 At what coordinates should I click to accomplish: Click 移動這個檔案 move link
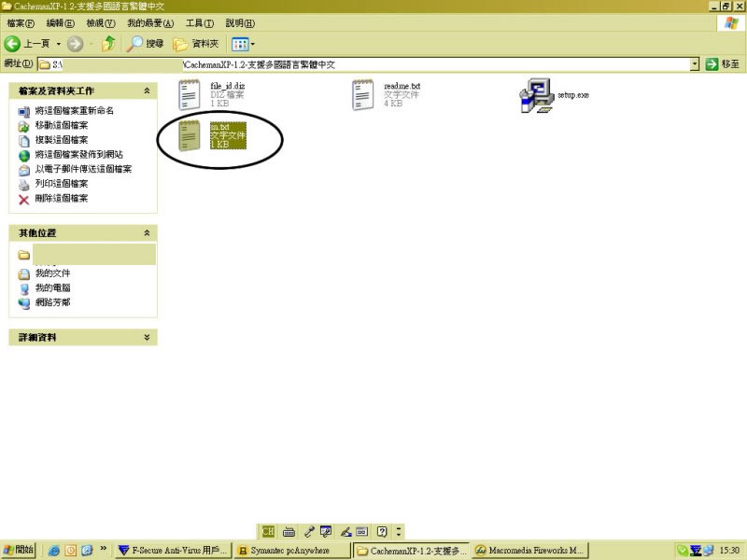click(x=62, y=125)
